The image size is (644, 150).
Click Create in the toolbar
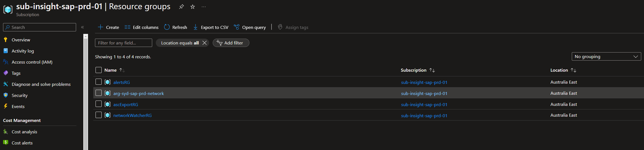(109, 27)
